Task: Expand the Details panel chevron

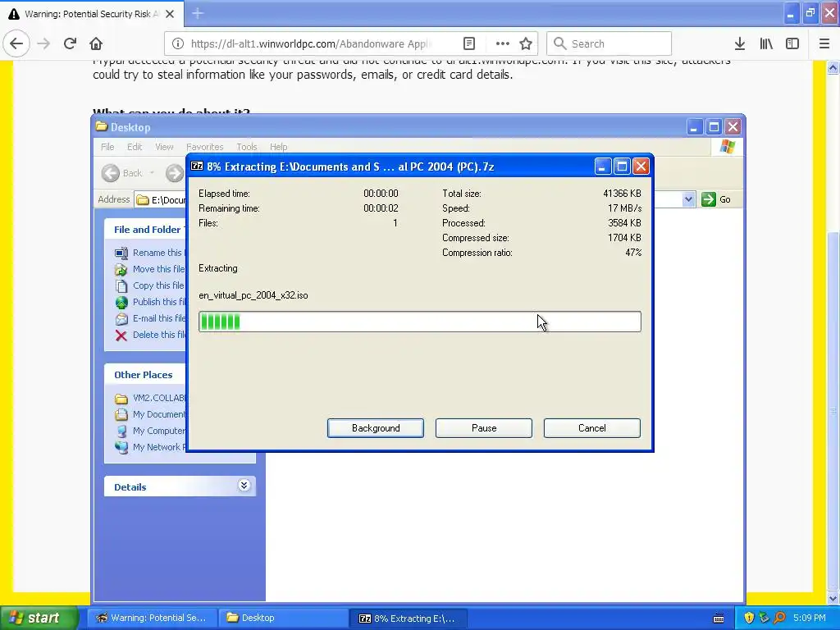Action: click(x=244, y=486)
